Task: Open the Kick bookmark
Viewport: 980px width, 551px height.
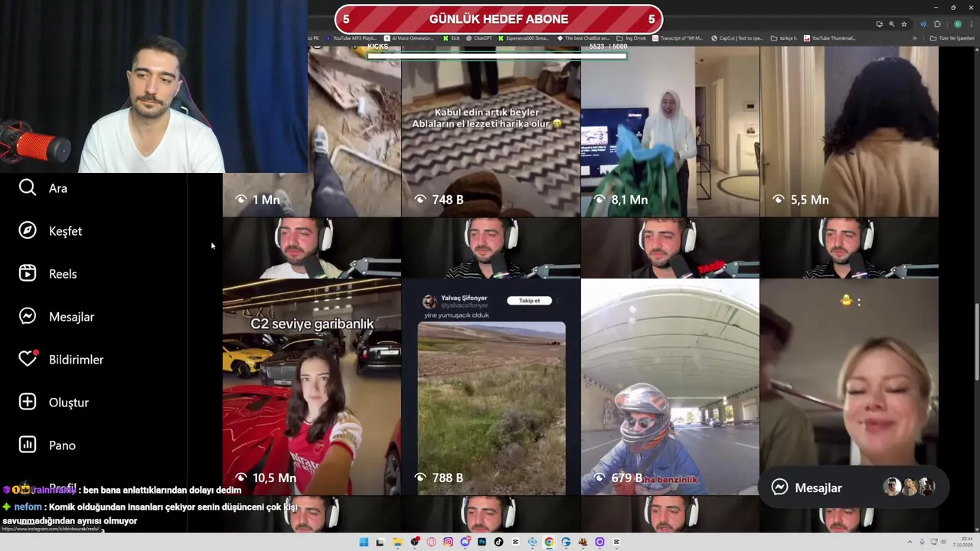Action: [451, 38]
